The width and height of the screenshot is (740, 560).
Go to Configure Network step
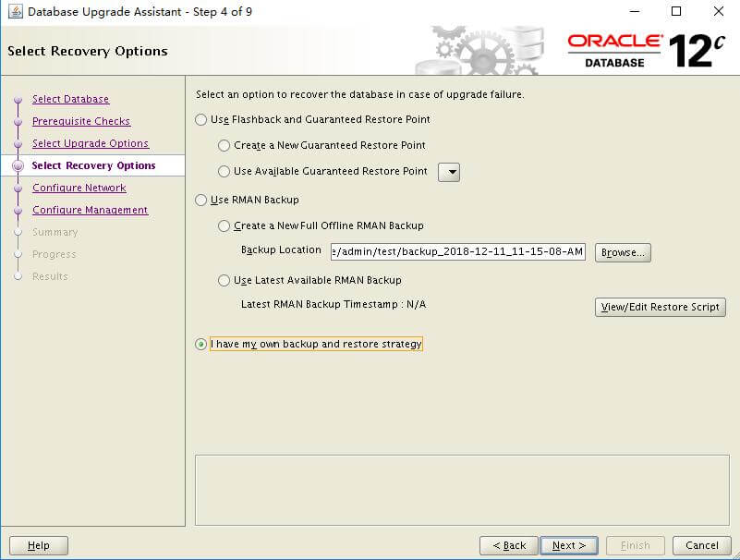pyautogui.click(x=79, y=188)
